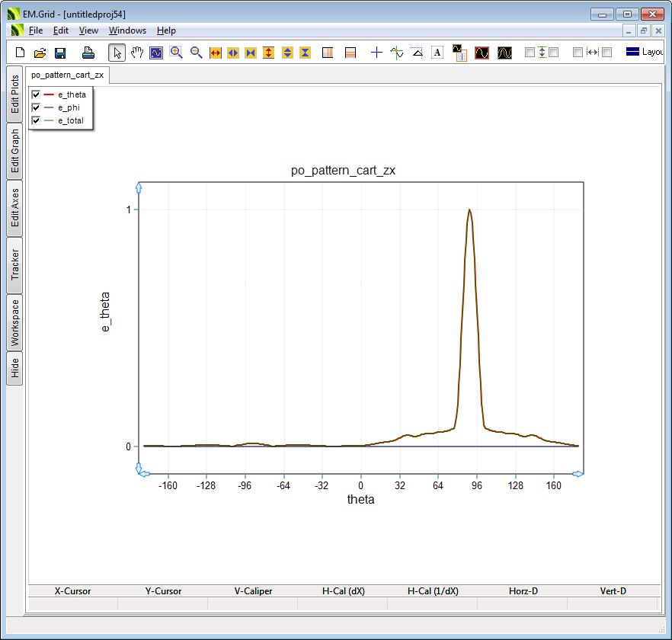The width and height of the screenshot is (672, 640).
Task: Click the red e_theta legend line swatch
Action: pyautogui.click(x=49, y=94)
